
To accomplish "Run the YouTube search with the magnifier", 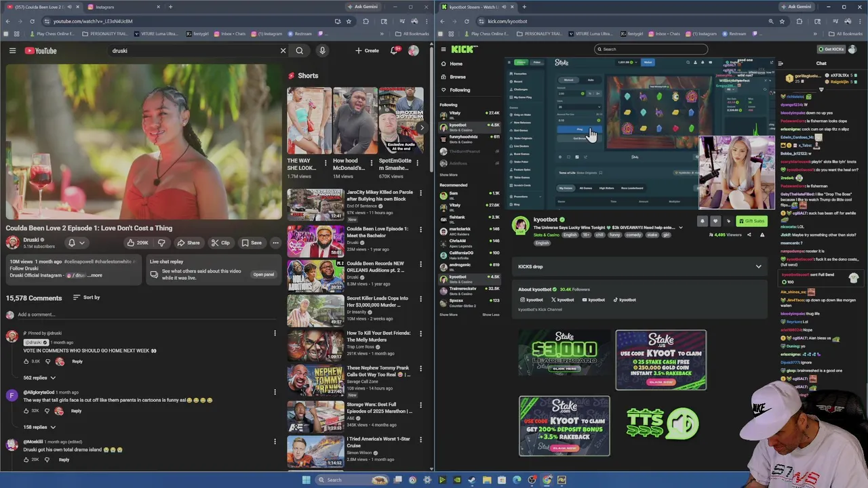I will pos(299,51).
